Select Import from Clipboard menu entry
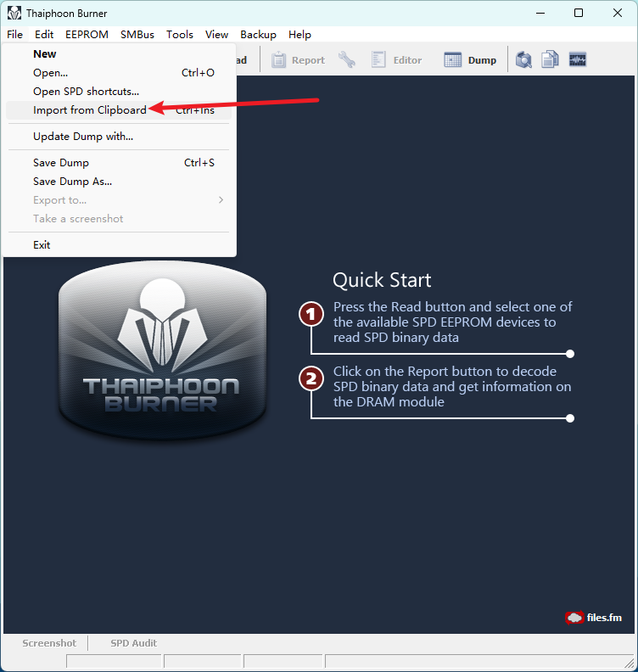The image size is (638, 672). click(x=119, y=110)
